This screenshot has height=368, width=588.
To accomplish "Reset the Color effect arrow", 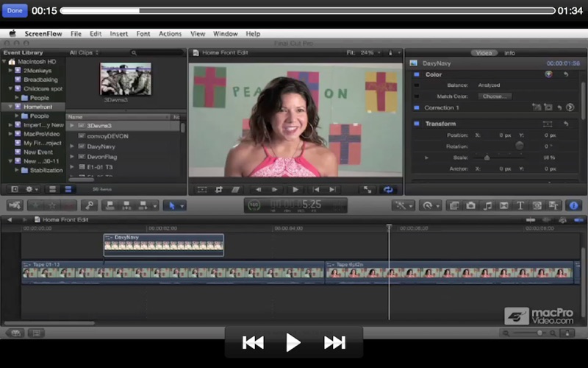I will point(566,74).
